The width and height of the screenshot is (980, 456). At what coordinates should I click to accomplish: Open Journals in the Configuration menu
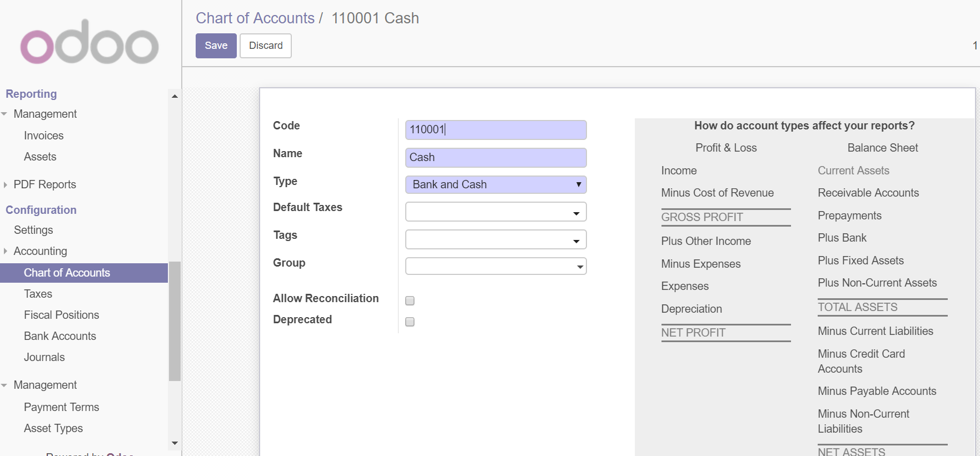(44, 357)
